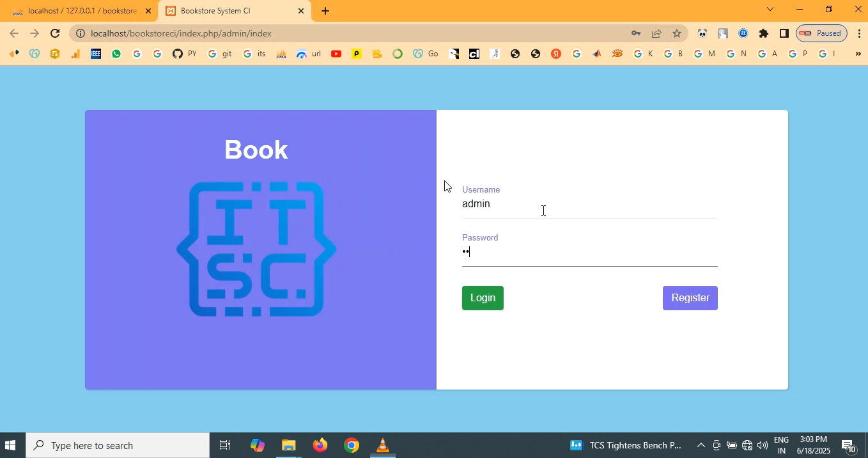
Task: Show hidden system tray icons
Action: coord(701,445)
